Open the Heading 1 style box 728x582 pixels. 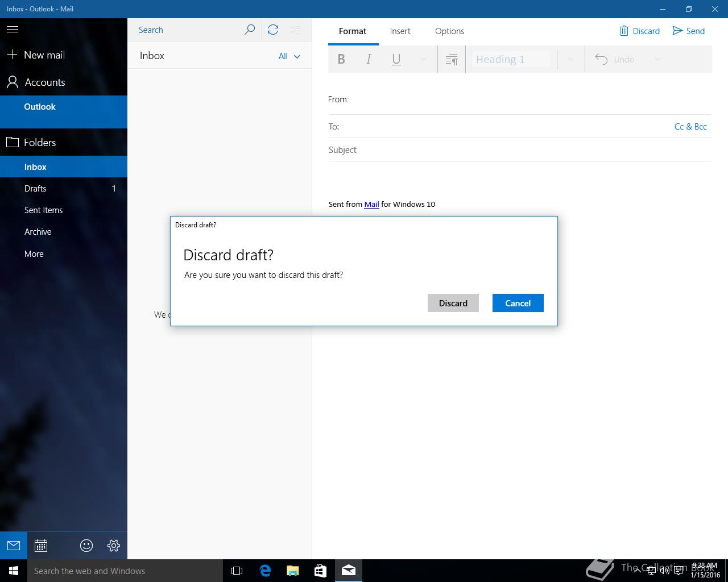[x=512, y=59]
